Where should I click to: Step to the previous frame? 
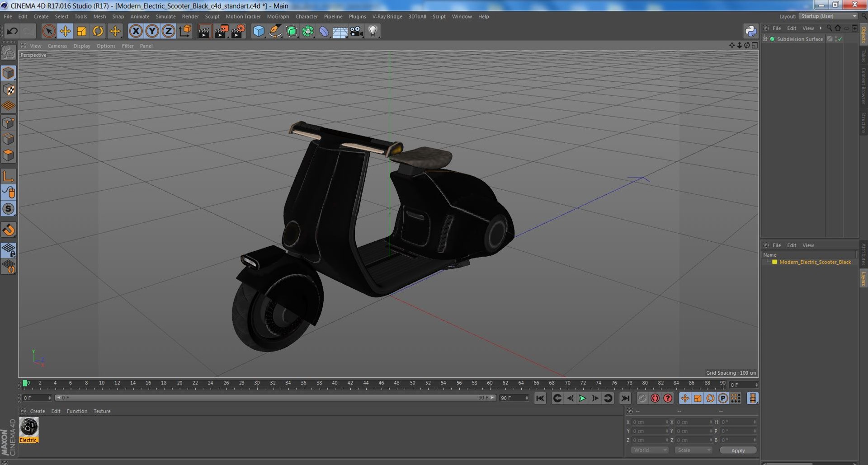(570, 398)
